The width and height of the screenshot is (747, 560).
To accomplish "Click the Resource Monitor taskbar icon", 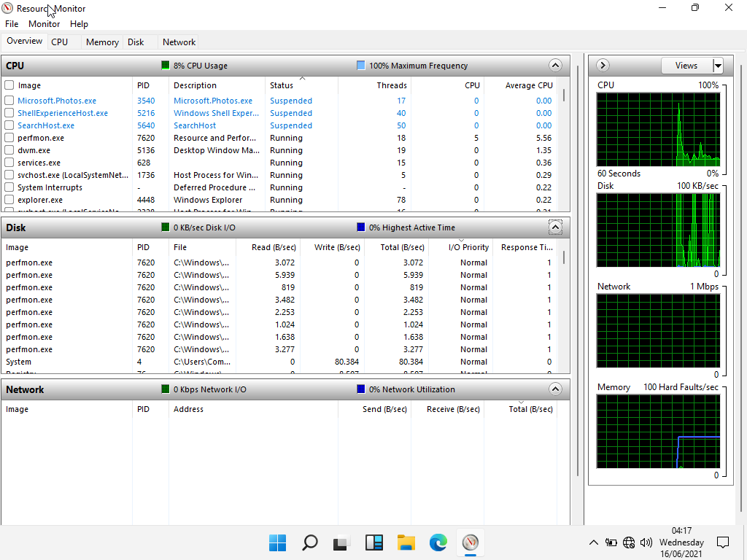I will point(471,542).
